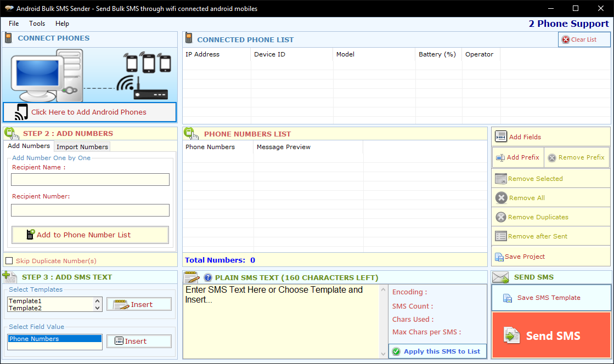Viewport: 614px width, 364px height.
Task: Click the Remove All X icon
Action: click(501, 198)
